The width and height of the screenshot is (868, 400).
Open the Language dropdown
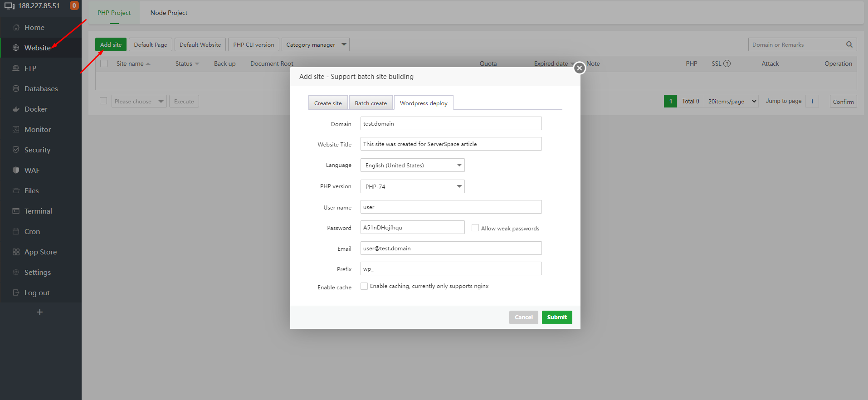[x=413, y=165]
